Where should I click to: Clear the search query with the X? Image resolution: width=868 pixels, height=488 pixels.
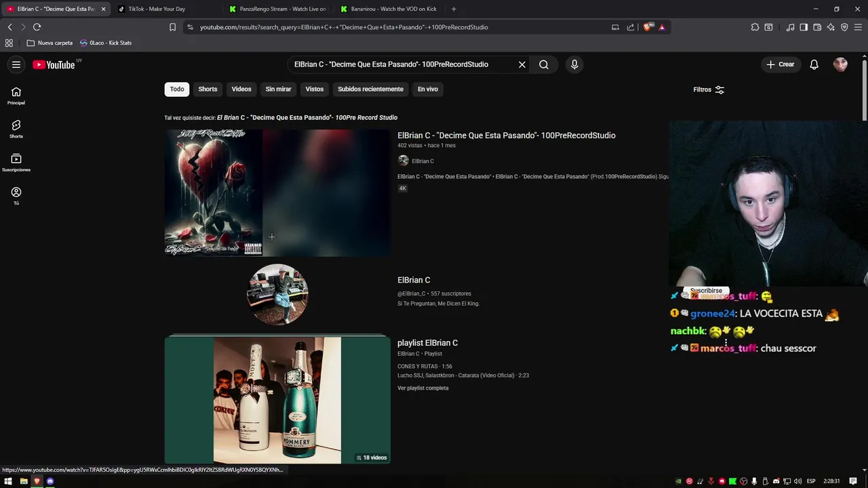click(x=522, y=64)
